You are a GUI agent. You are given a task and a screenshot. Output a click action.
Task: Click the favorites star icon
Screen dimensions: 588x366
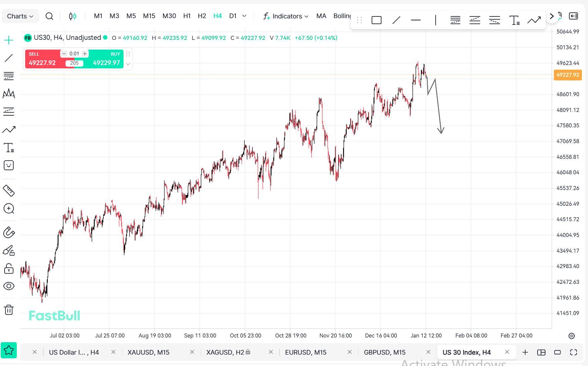point(9,351)
